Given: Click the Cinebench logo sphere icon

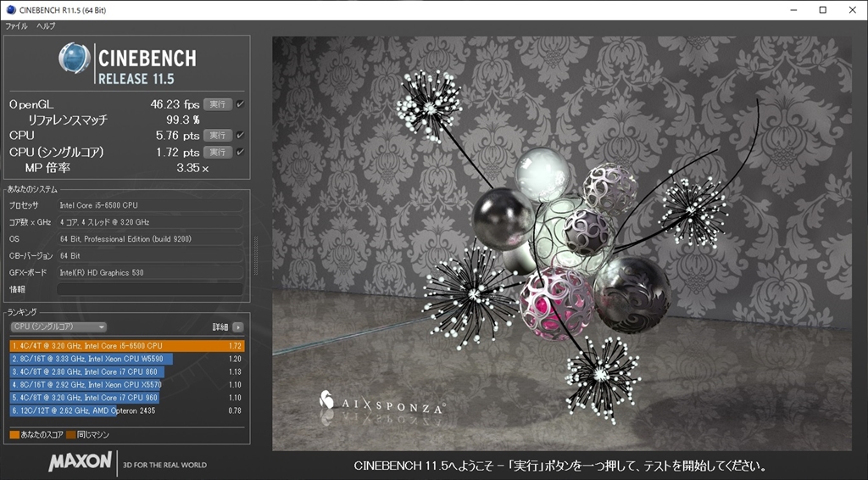Looking at the screenshot, I should [75, 59].
